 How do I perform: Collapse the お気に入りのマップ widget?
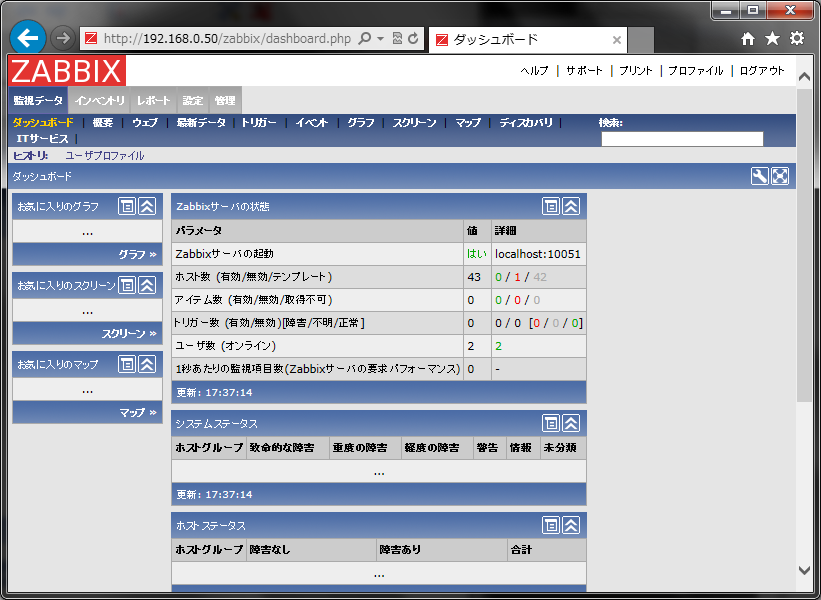point(147,364)
